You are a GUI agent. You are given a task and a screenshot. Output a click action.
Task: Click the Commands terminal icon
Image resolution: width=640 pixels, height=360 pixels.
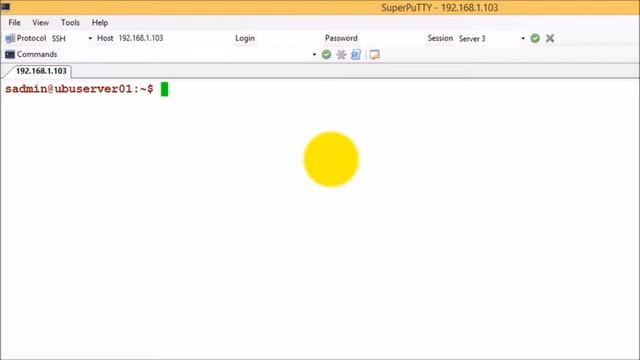10,54
